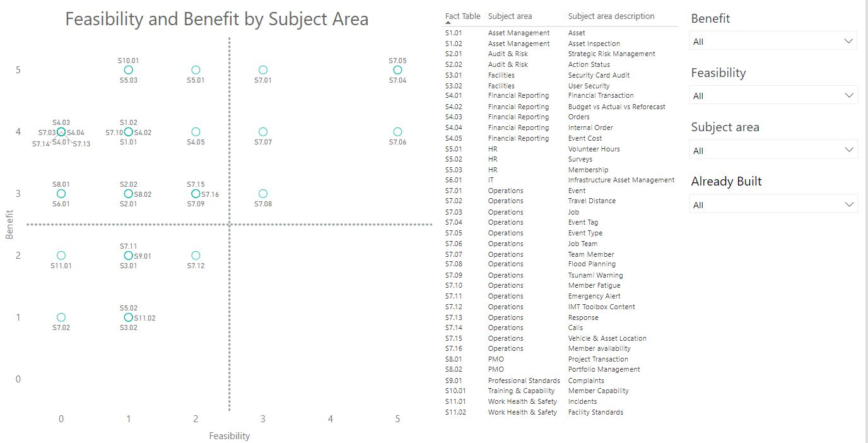The height and width of the screenshot is (443, 868).
Task: Select the scatter point labeled S7.01
Action: pyautogui.click(x=263, y=70)
